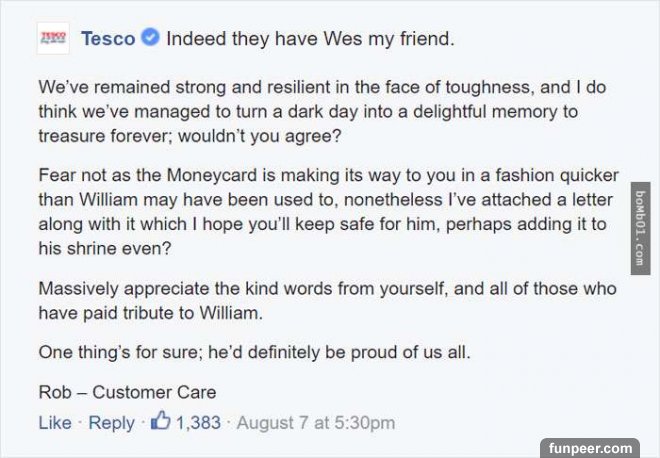Click the thumbs-up reaction icon
Viewport: 660px width, 458px height.
point(160,422)
